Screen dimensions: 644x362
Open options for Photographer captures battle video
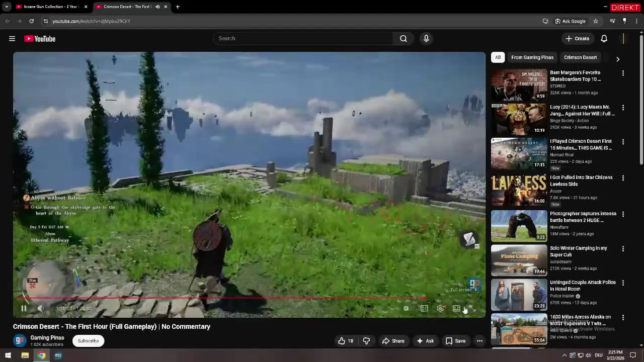pos(623,214)
